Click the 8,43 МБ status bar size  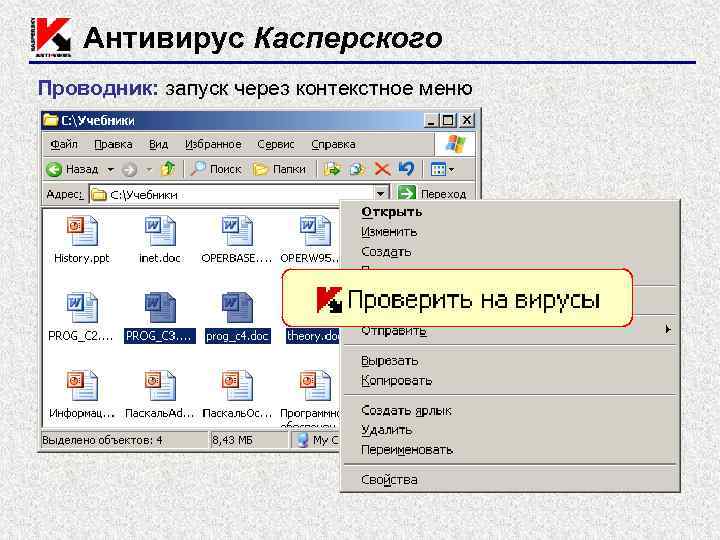[x=232, y=440]
